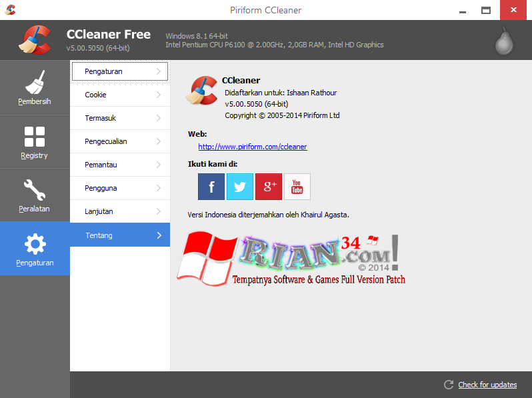Image resolution: width=532 pixels, height=398 pixels.
Task: Open the Termasuk settings item
Action: pos(120,118)
